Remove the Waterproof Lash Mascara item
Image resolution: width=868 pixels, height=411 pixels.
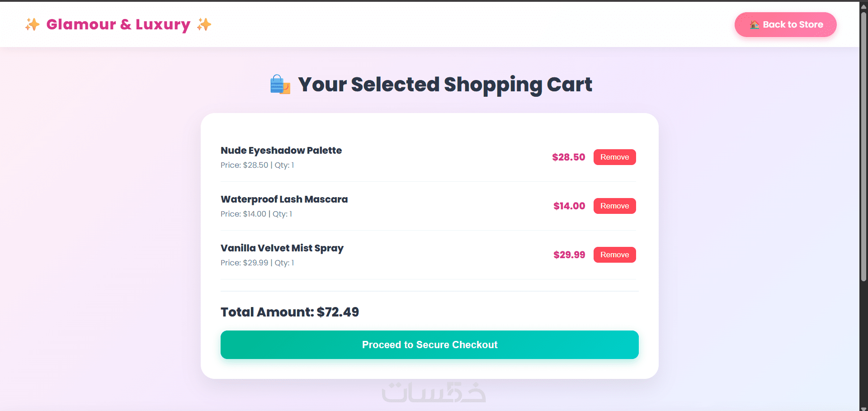coord(614,206)
